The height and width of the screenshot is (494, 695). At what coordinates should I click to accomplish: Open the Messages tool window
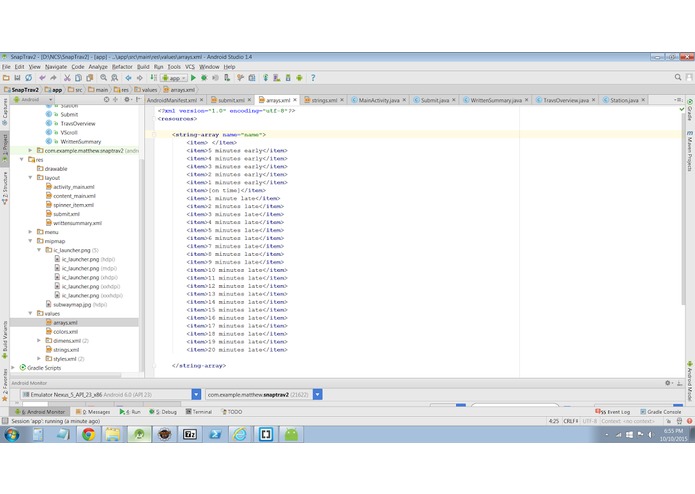point(93,412)
